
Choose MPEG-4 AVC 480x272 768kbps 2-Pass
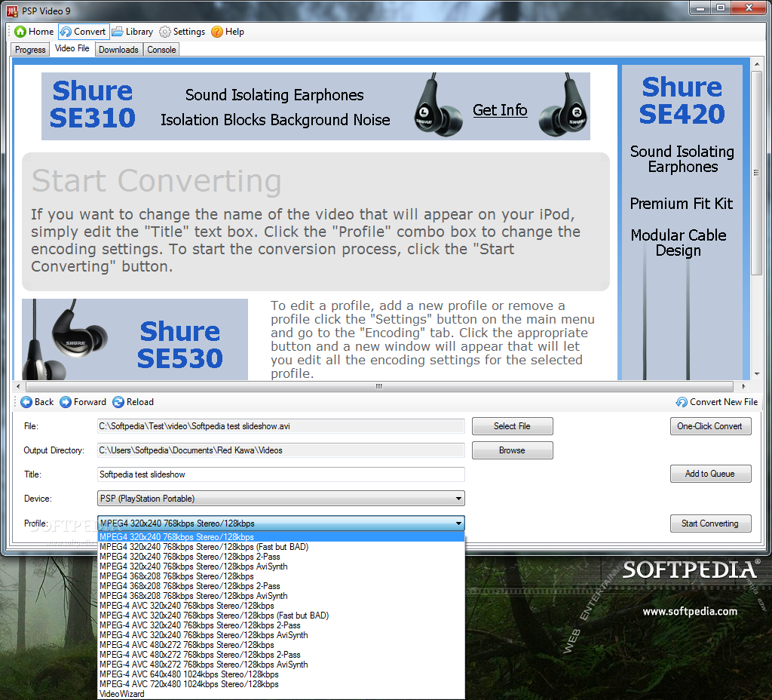pos(281,655)
